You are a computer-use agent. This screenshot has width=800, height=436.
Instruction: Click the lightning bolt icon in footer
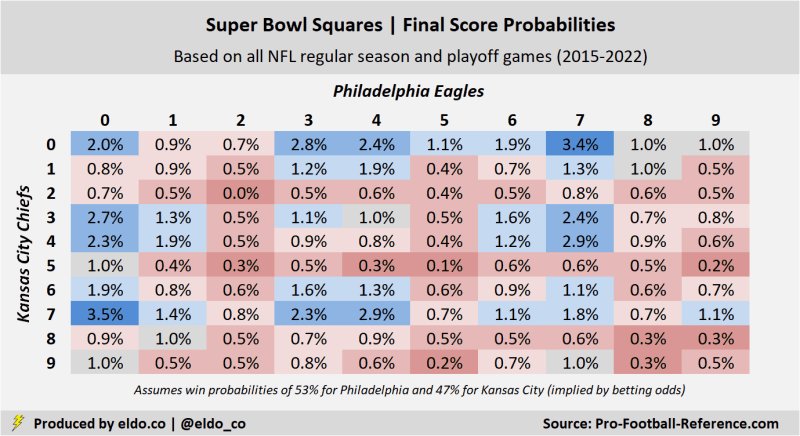click(x=17, y=423)
